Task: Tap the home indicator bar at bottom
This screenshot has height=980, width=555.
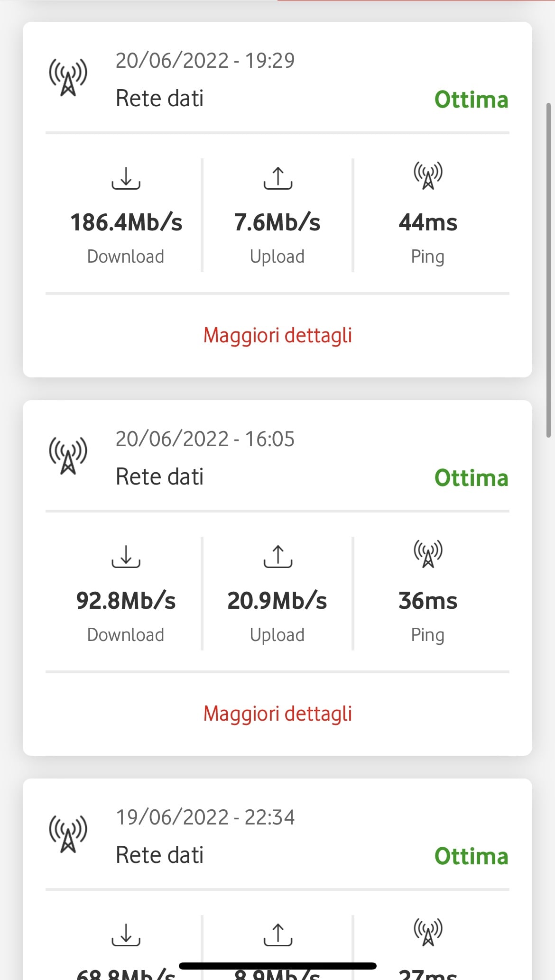Action: pos(277,966)
